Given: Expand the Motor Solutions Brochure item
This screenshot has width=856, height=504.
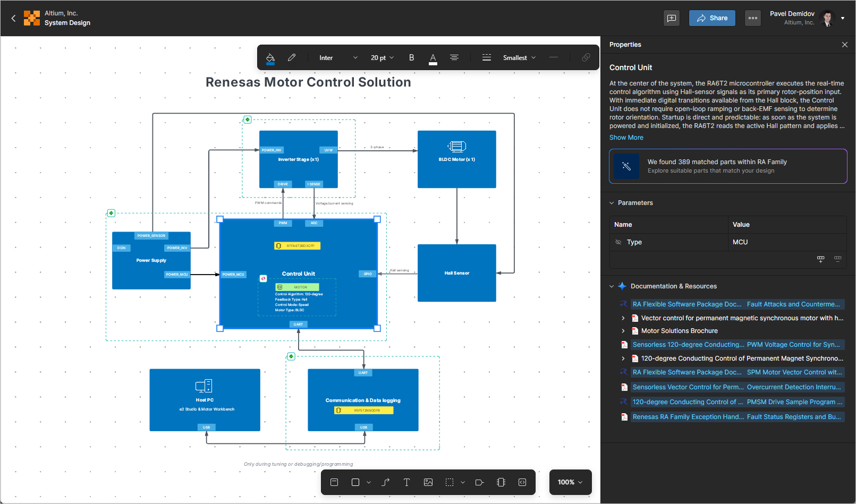Looking at the screenshot, I should (x=623, y=331).
